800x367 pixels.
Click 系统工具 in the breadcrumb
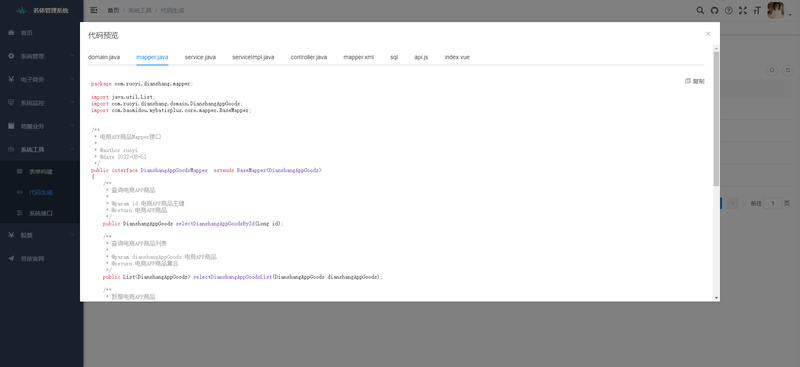tap(140, 10)
